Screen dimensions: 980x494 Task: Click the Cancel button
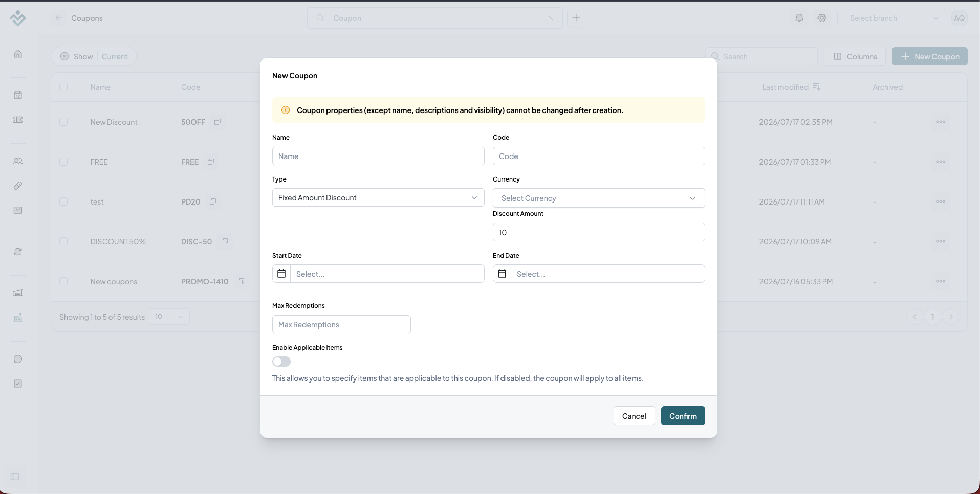(634, 416)
